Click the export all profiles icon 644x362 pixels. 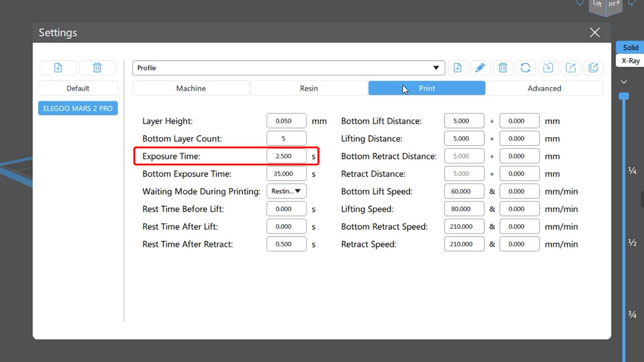pos(593,68)
